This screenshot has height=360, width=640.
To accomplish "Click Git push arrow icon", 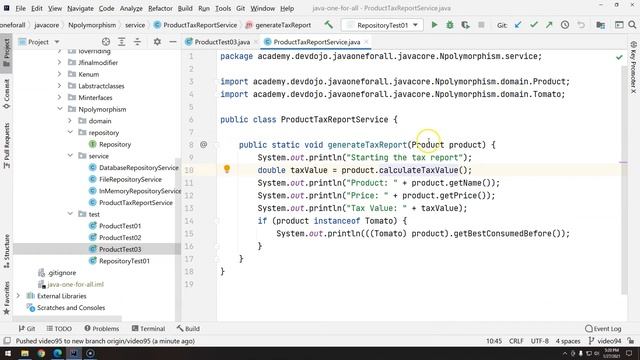I will click(549, 25).
